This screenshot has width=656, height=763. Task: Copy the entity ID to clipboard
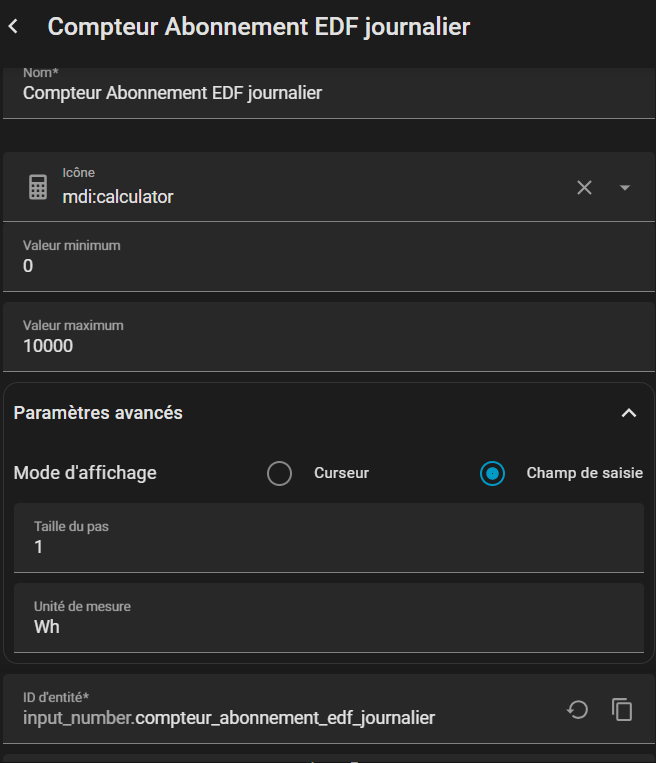(x=622, y=709)
